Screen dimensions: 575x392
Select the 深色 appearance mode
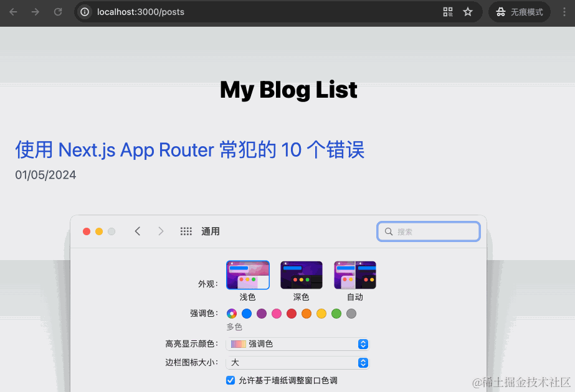(x=301, y=274)
